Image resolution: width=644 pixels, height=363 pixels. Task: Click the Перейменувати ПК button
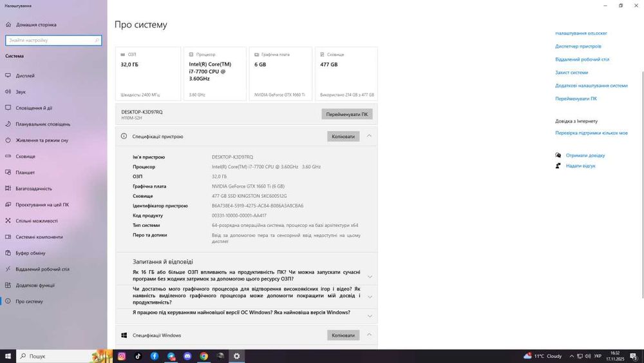(x=346, y=114)
